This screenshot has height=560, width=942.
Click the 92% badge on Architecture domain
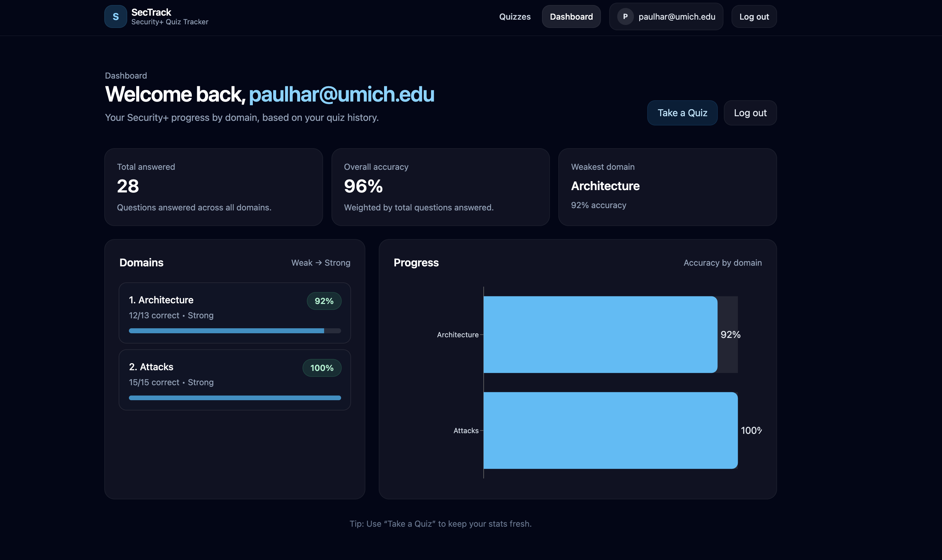click(324, 301)
